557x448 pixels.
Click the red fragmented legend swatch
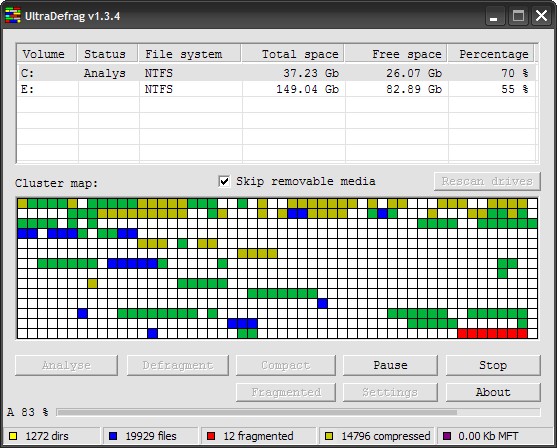tap(211, 436)
